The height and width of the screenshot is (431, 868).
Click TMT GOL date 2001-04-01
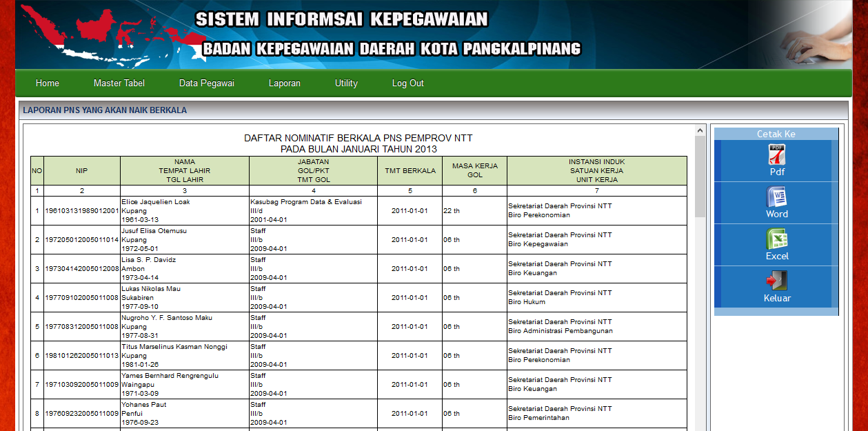269,220
